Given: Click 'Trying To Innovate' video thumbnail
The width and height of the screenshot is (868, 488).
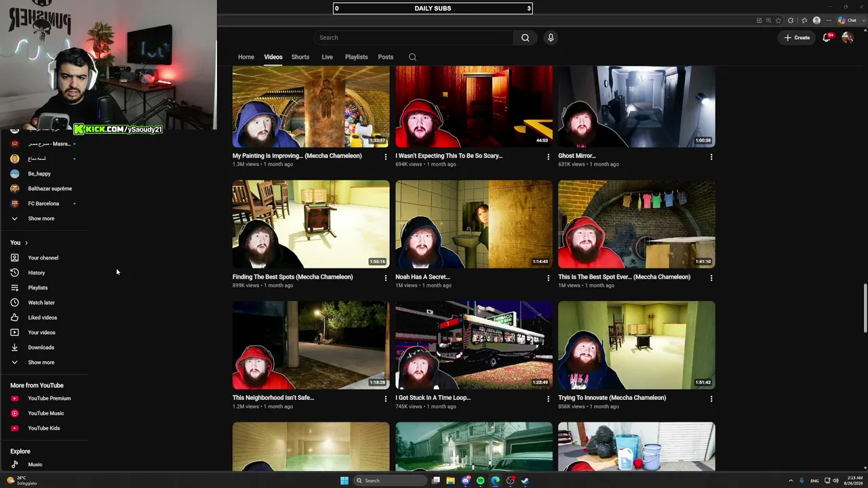Looking at the screenshot, I should [x=637, y=345].
